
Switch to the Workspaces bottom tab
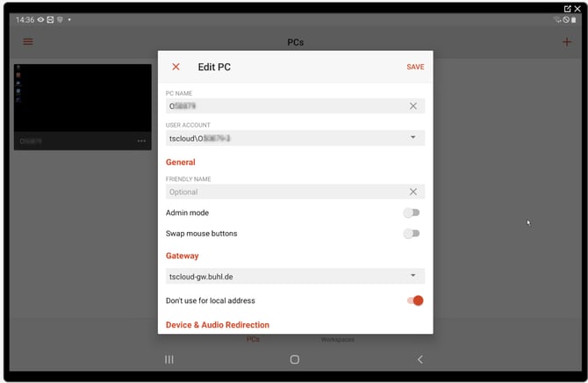pos(338,340)
